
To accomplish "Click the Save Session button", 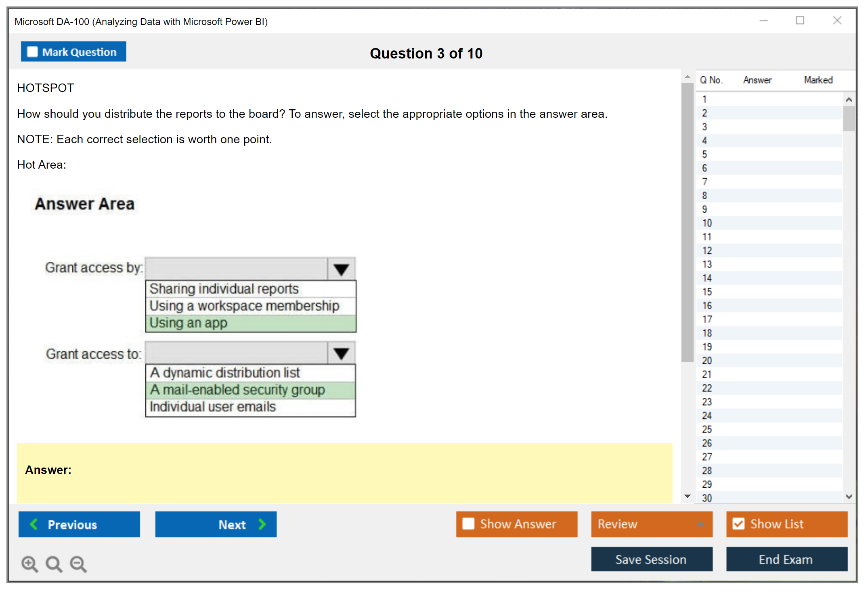I will 651,559.
